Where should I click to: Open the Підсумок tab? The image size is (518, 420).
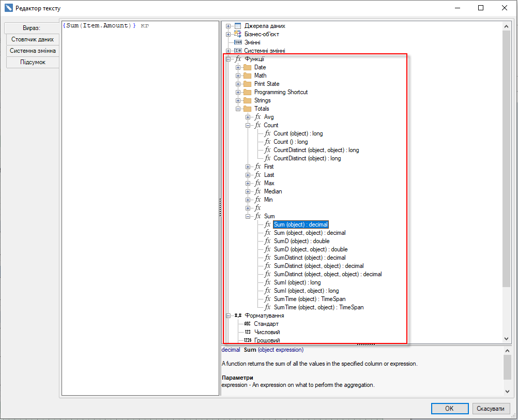click(x=32, y=62)
